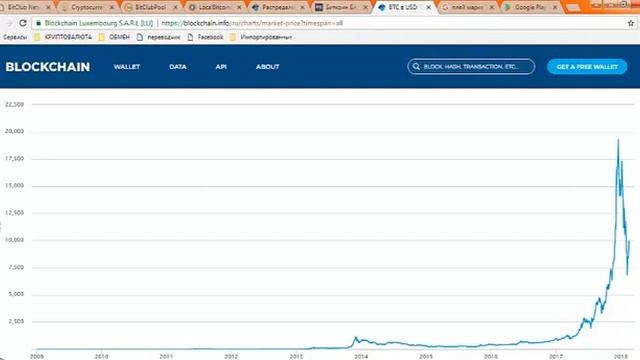
Task: Click the 2014 label on the x-axis
Action: tap(361, 356)
